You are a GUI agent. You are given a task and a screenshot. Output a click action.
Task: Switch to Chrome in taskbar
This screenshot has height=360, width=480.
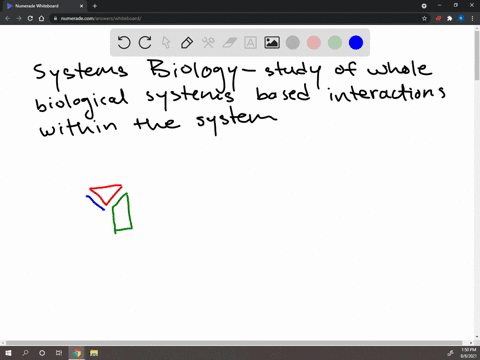pyautogui.click(x=77, y=353)
